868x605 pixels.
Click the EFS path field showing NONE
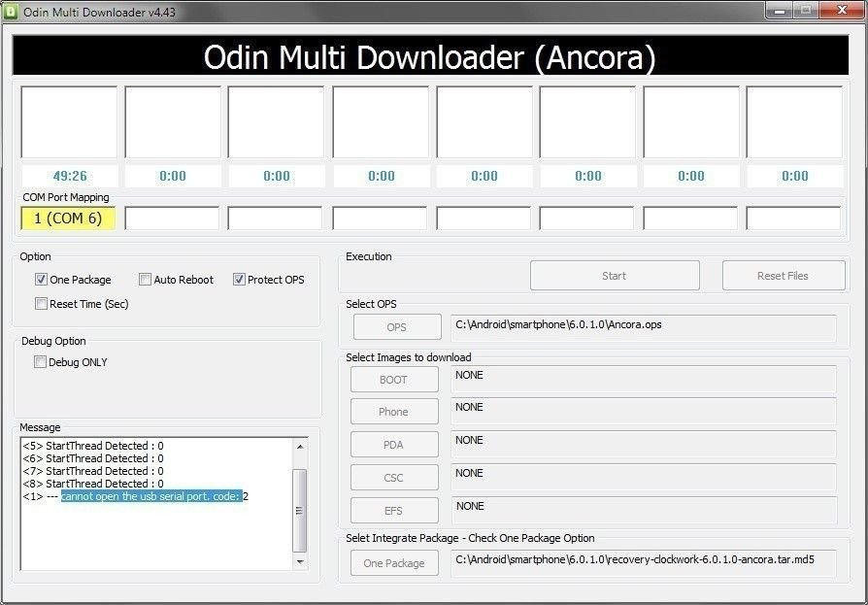(x=644, y=511)
